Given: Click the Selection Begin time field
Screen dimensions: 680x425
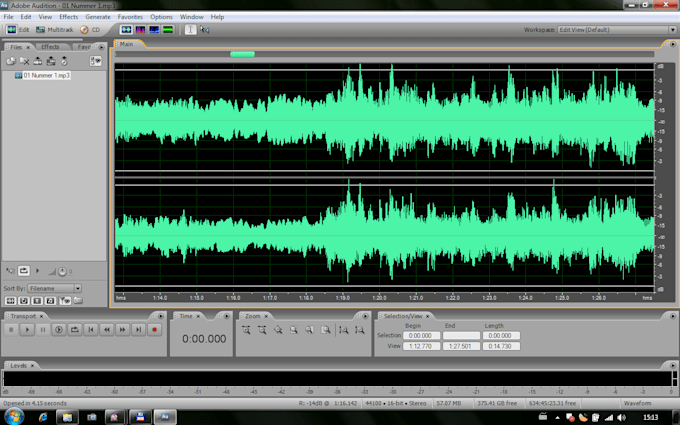Looking at the screenshot, I should pos(420,335).
